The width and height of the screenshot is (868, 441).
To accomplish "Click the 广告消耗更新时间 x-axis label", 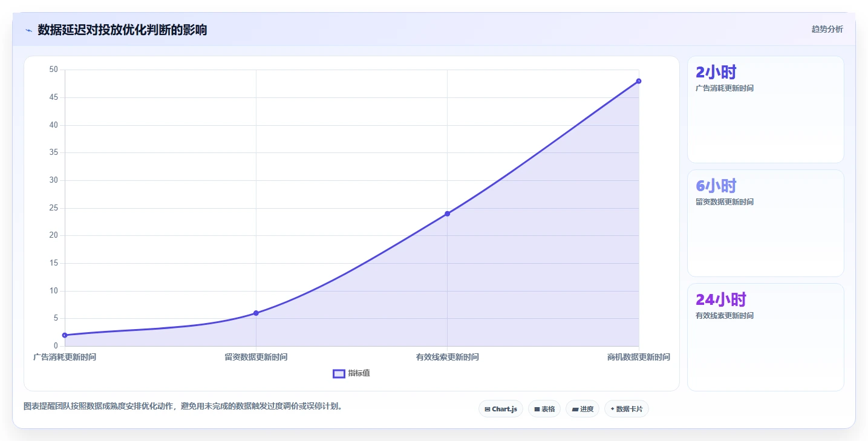I will coord(65,357).
